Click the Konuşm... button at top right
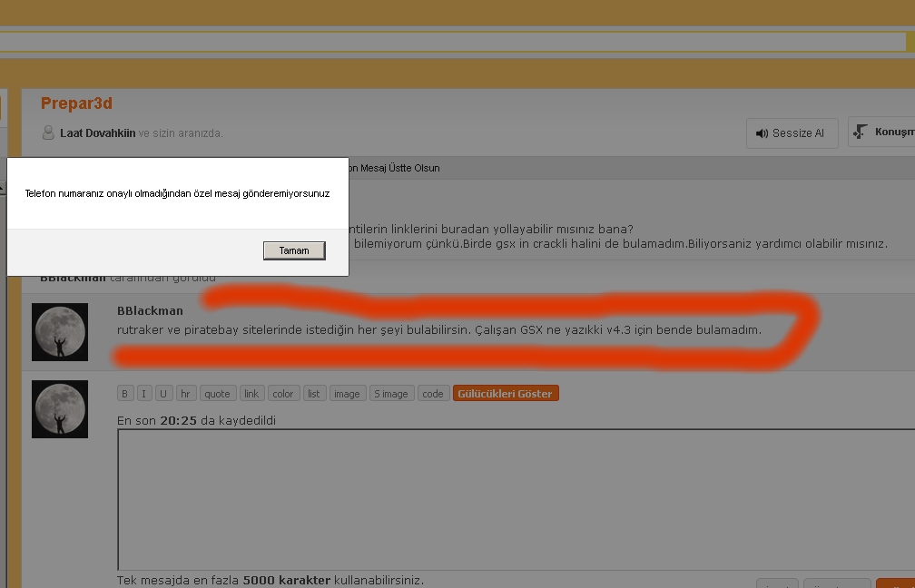Viewport: 915px width, 588px height. (882, 132)
